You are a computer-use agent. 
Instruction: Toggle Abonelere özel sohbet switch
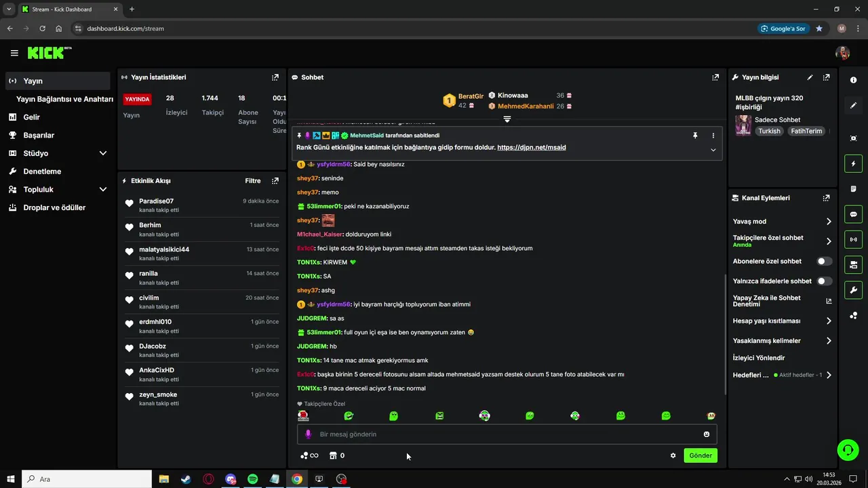pos(824,261)
